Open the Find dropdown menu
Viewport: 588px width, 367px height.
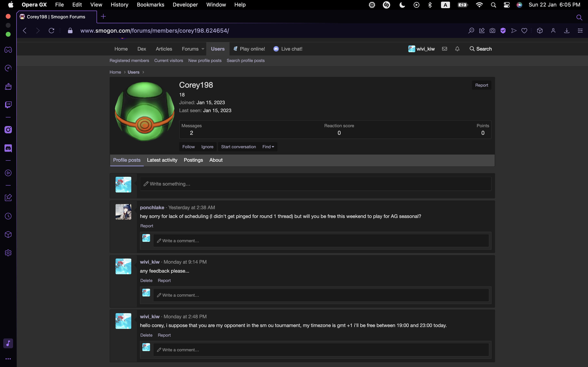click(268, 147)
